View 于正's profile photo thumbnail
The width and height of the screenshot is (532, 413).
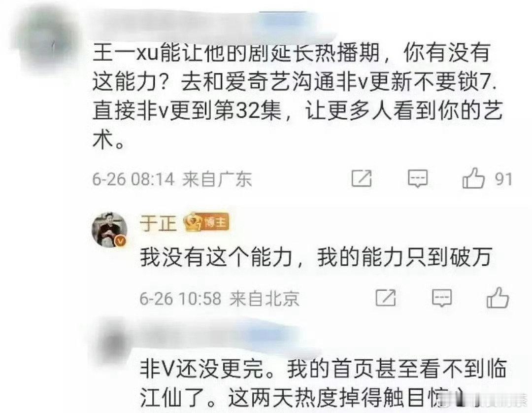[109, 229]
